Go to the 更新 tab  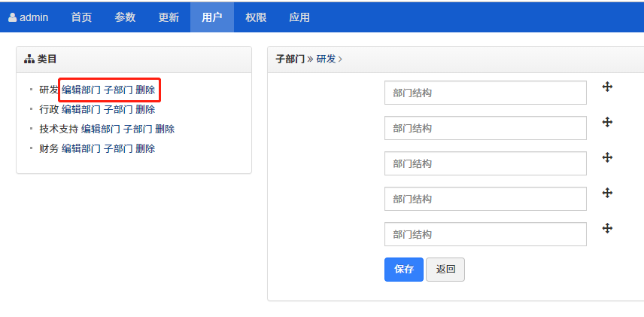169,17
